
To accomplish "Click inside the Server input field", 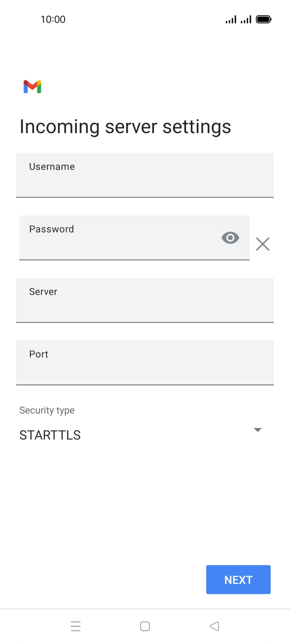I will pyautogui.click(x=145, y=300).
